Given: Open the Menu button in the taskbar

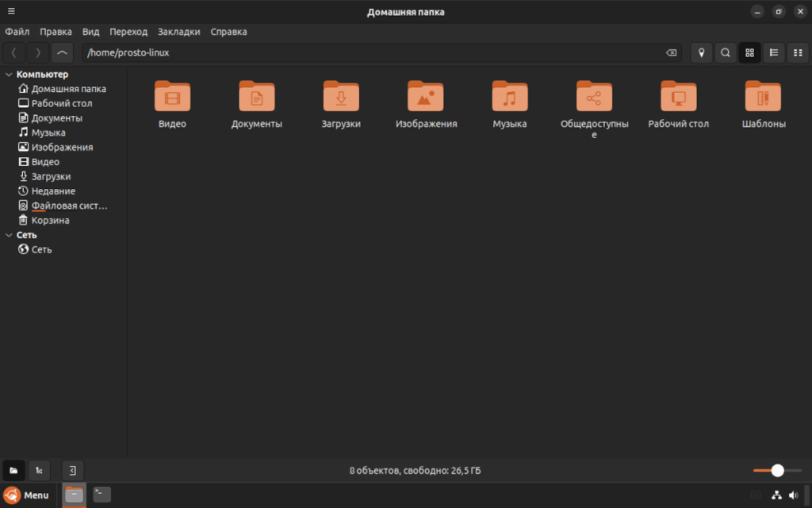Looking at the screenshot, I should 26,495.
